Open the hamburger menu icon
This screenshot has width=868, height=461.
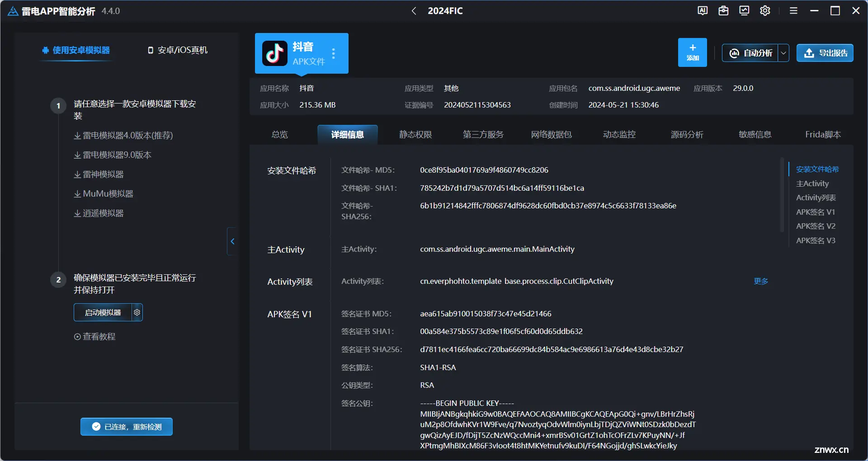(793, 11)
